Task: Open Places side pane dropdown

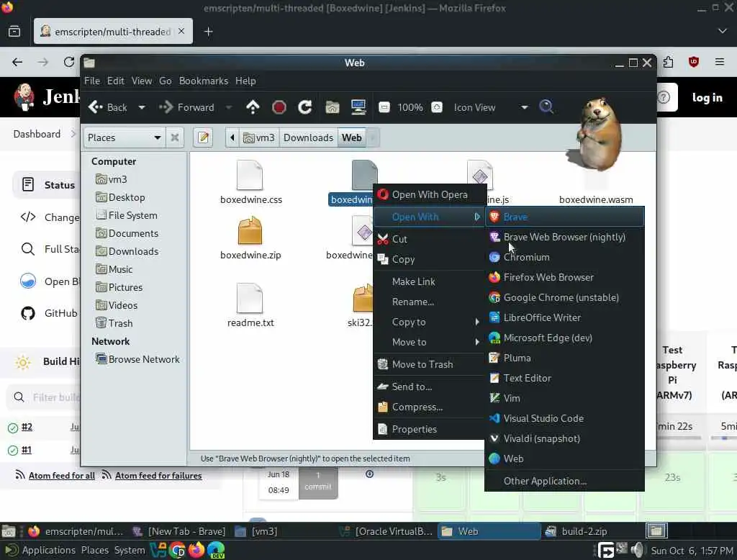Action: click(x=124, y=137)
